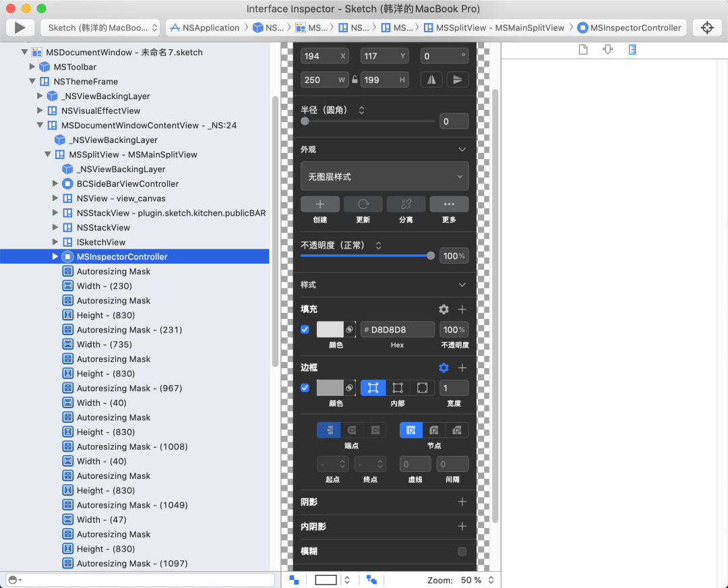Image resolution: width=728 pixels, height=588 pixels.
Task: Click the fill color swatch D8D8D8
Action: click(330, 329)
